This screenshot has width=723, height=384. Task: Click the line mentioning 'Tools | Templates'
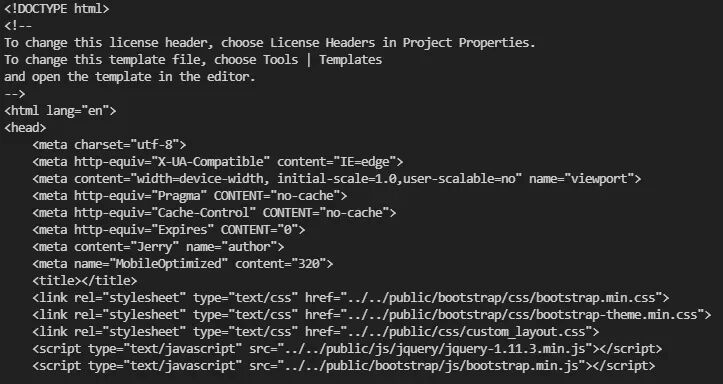(x=193, y=60)
